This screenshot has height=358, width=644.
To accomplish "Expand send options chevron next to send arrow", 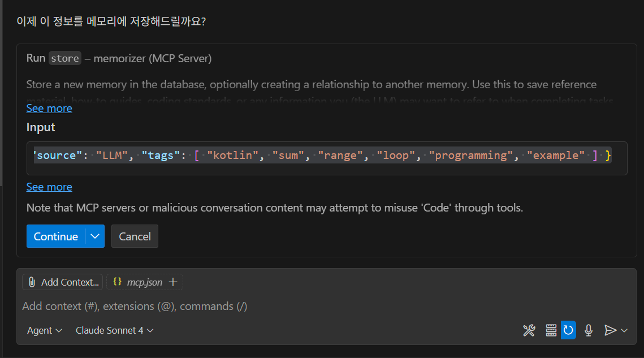I will pos(624,330).
